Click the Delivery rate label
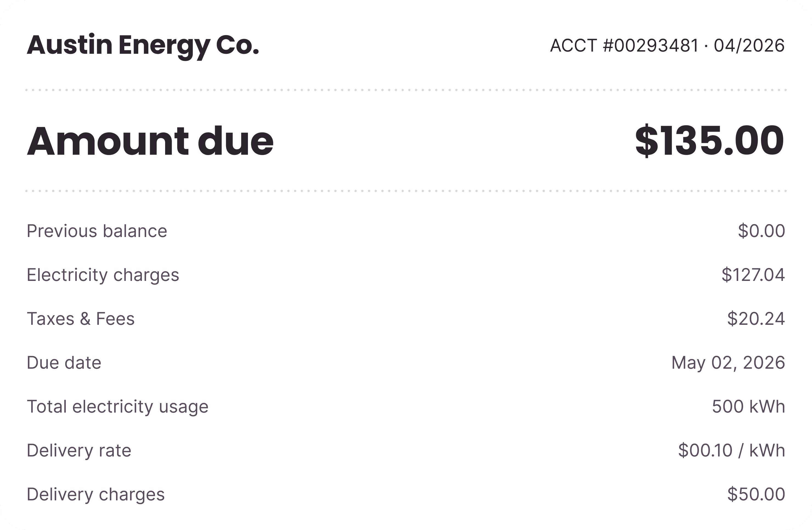Image resolution: width=812 pixels, height=530 pixels. coord(79,451)
